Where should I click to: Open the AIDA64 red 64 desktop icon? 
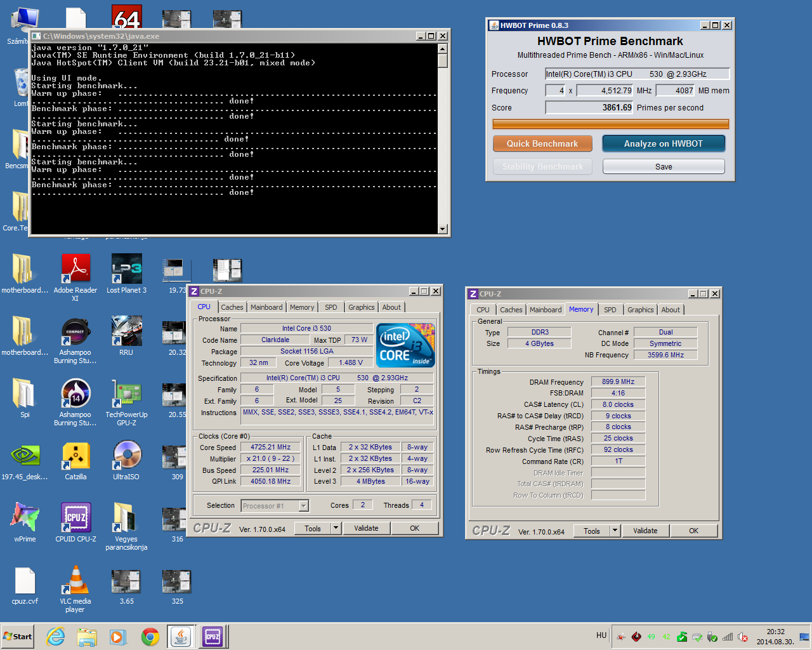click(x=127, y=17)
